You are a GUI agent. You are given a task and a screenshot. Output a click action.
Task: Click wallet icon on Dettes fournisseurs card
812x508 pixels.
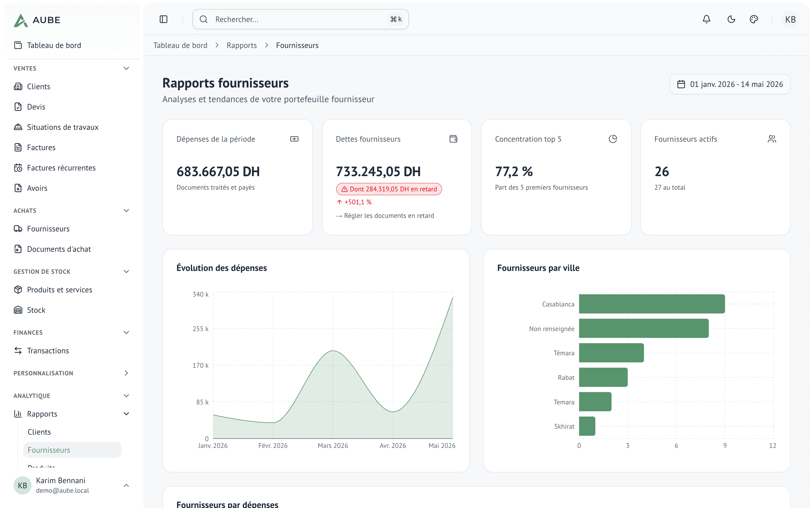(x=453, y=139)
